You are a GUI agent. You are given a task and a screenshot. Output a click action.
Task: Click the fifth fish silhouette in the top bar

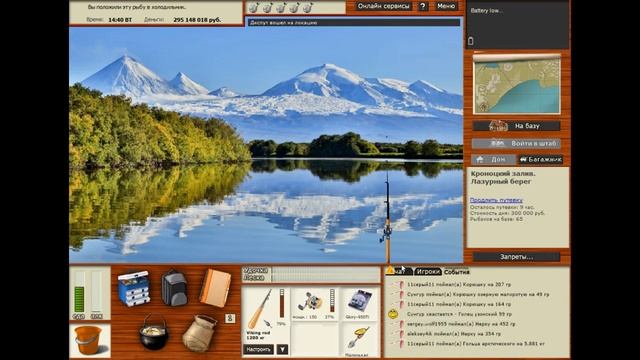pos(308,7)
